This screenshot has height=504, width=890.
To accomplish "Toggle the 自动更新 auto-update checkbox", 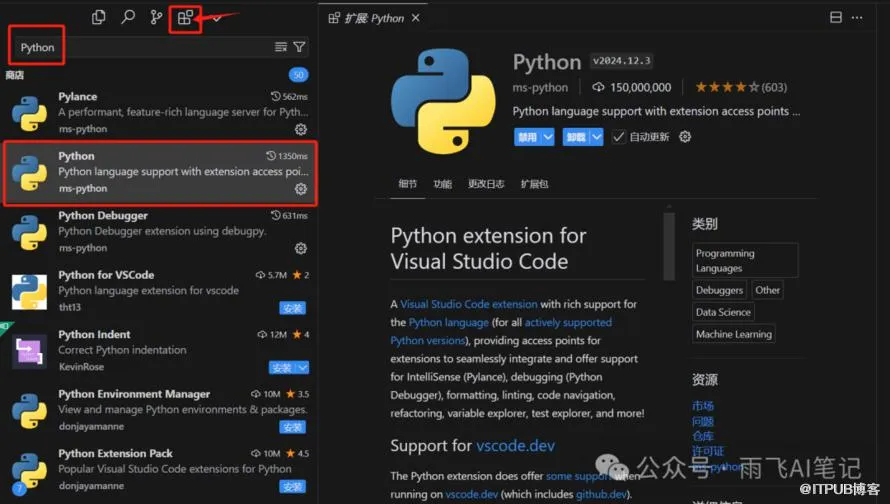I will [619, 137].
